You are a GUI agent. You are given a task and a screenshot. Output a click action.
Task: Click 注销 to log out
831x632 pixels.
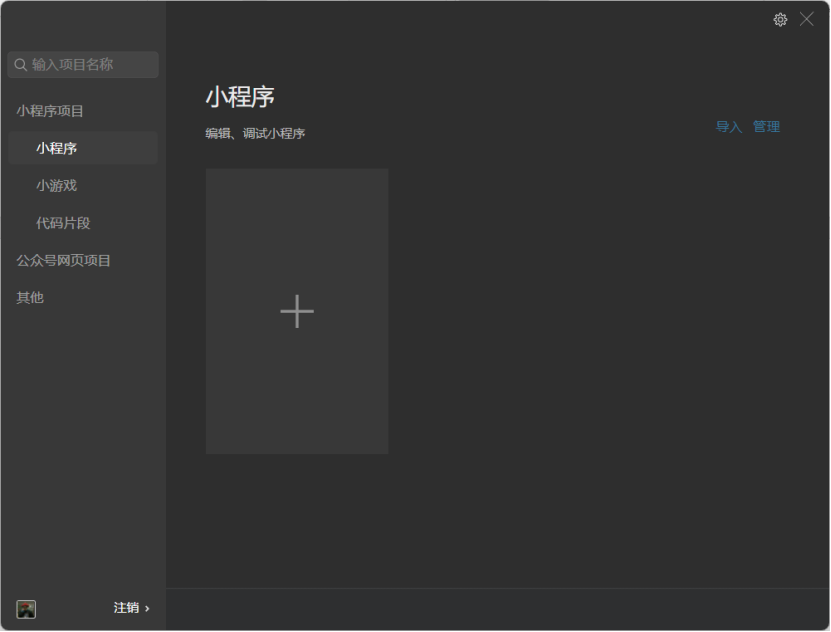[126, 608]
